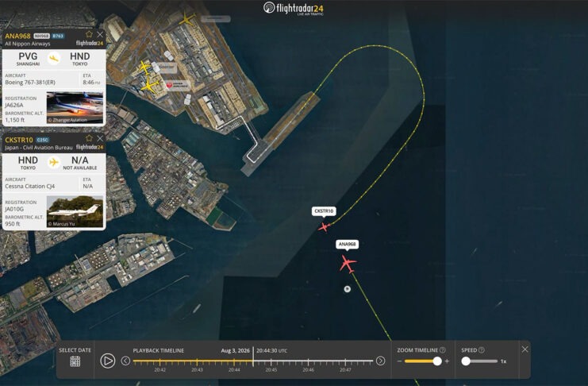Click the playback timeline at 20:46 mark

coord(308,361)
